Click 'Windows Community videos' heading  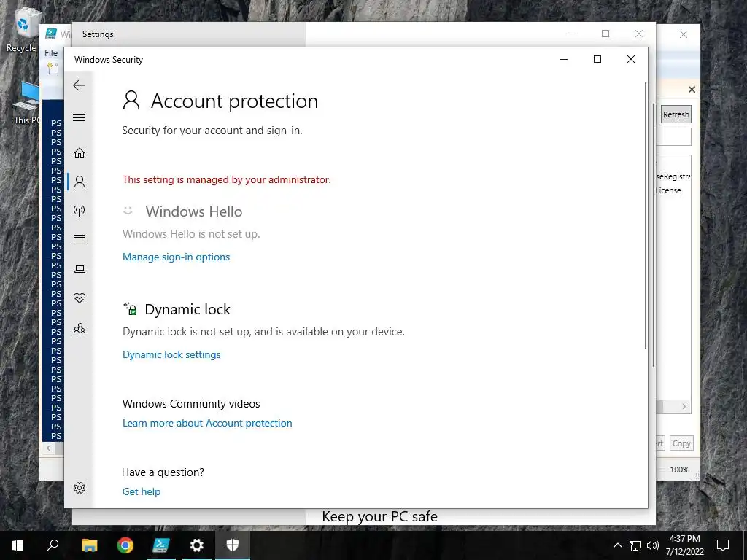coord(191,404)
